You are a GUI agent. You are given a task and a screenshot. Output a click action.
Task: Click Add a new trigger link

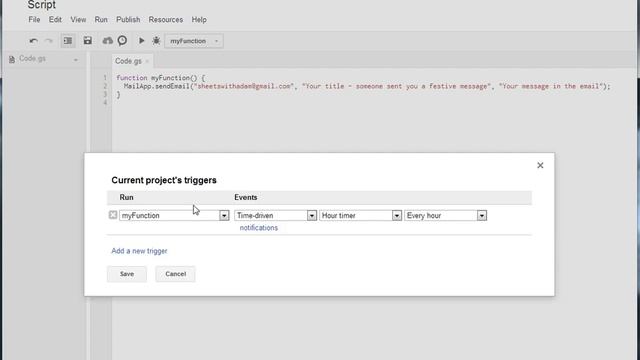[139, 251]
